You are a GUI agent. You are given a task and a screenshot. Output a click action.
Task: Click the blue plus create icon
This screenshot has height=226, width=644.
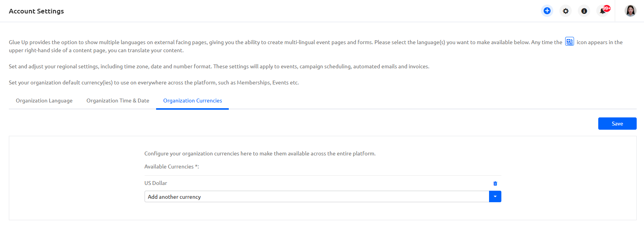pyautogui.click(x=547, y=11)
